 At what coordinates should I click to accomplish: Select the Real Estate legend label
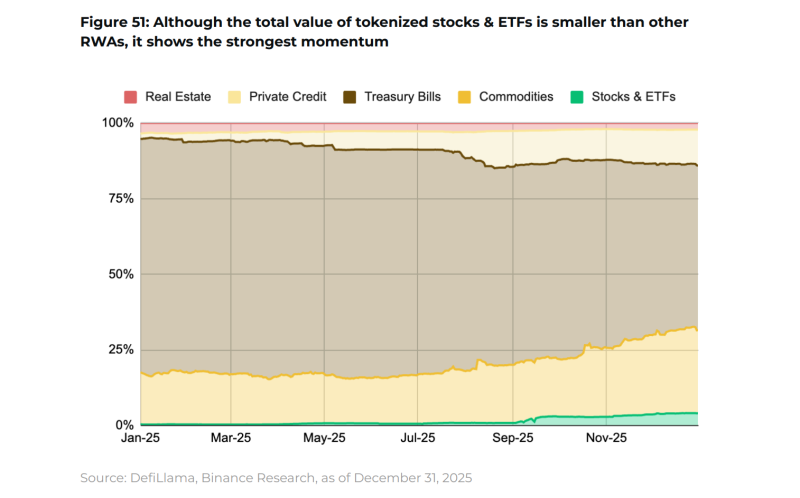[x=178, y=97]
